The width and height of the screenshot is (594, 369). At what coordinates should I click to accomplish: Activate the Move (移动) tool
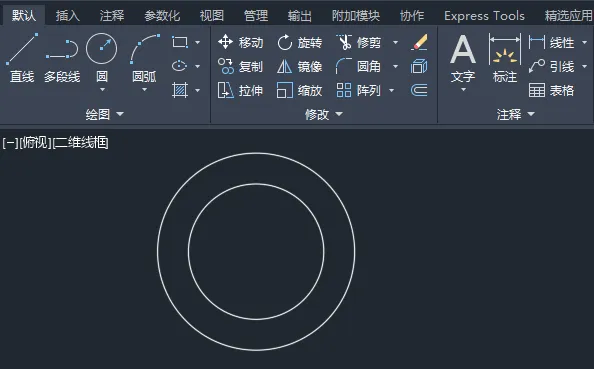241,42
